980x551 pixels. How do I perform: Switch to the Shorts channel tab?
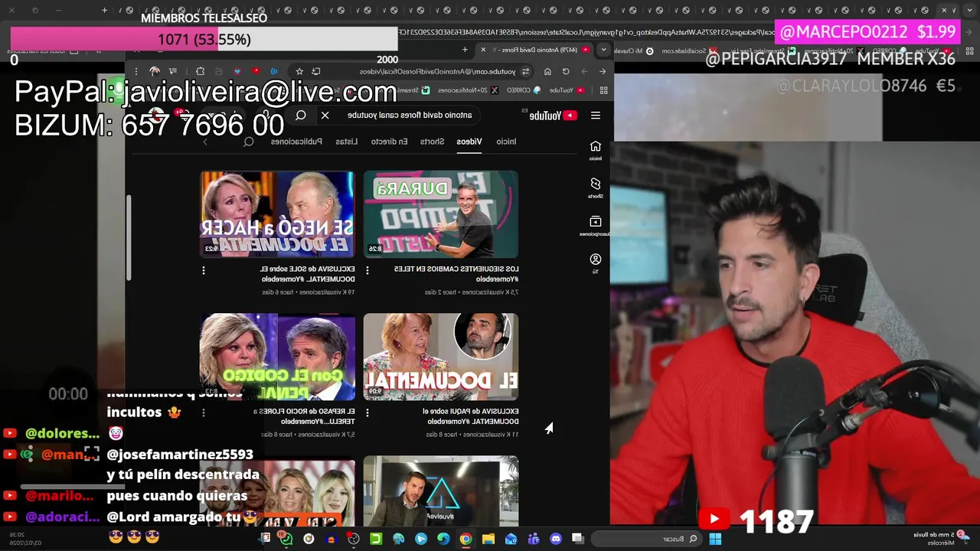tap(432, 142)
